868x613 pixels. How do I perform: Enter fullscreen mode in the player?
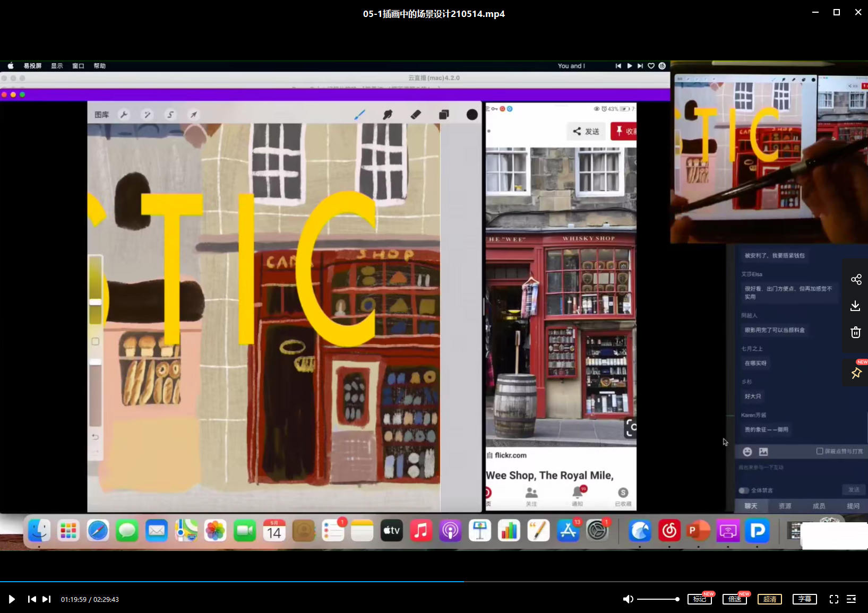tap(834, 599)
